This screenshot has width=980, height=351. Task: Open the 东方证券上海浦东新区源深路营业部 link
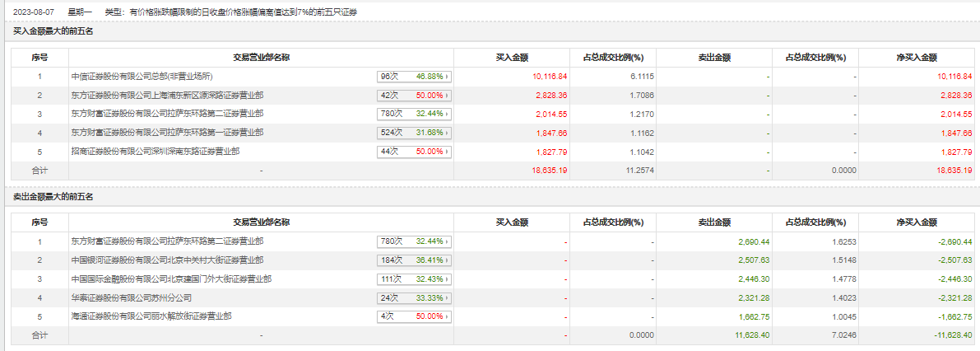167,95
